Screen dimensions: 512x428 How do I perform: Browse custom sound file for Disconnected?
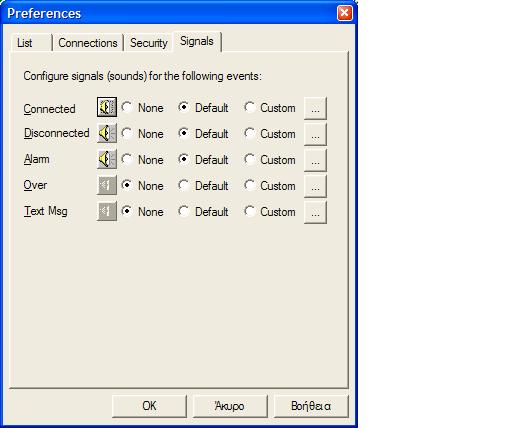tap(315, 134)
